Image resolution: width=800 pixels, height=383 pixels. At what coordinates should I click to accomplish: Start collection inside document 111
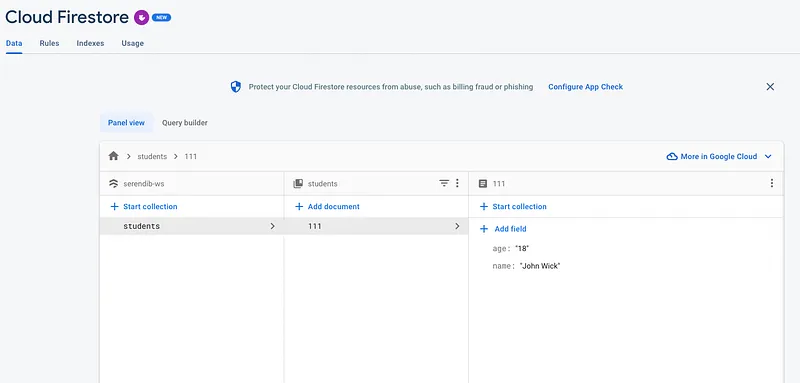tap(513, 207)
